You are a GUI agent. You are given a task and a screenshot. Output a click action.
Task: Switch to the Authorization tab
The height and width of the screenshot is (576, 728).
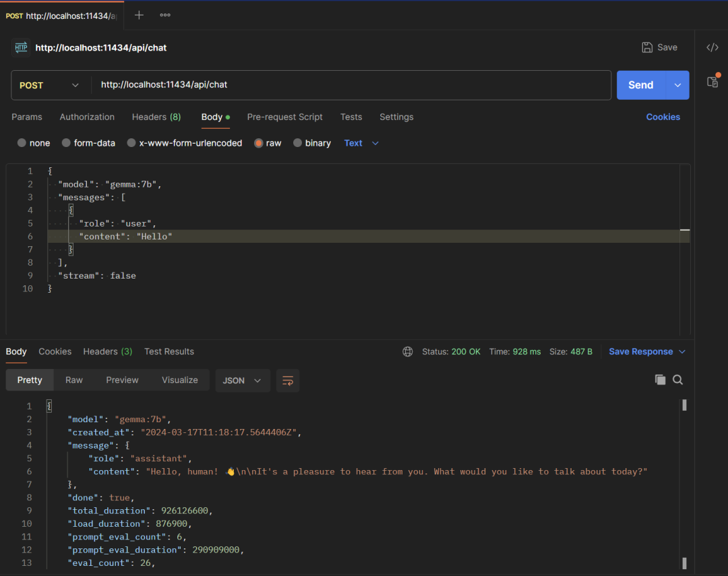point(87,117)
